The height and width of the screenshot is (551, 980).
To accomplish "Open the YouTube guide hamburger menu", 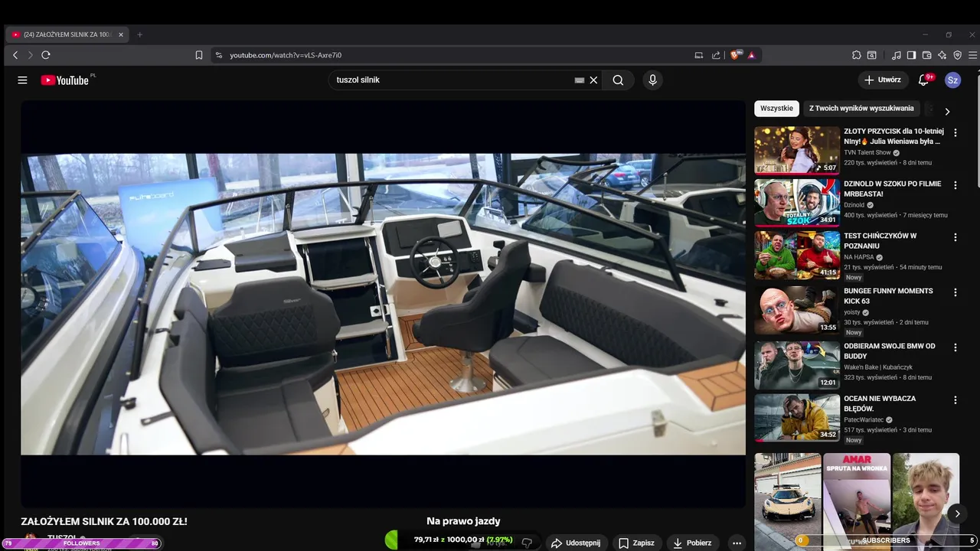I will point(22,80).
